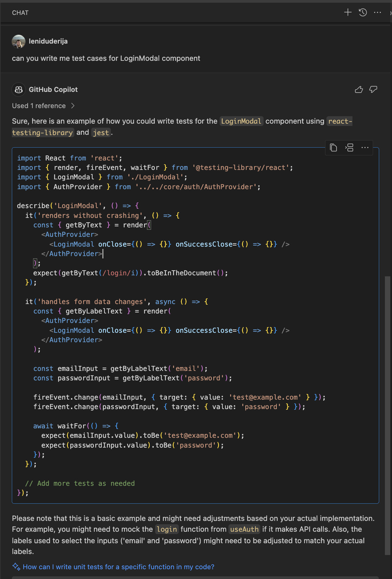
Task: Click the expect getByText login line
Action: (x=131, y=273)
